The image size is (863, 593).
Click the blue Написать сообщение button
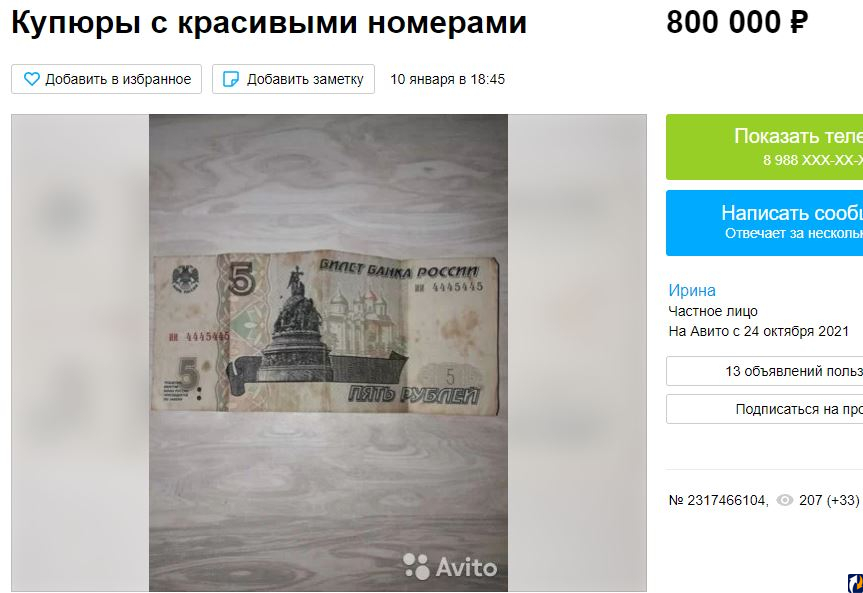click(x=764, y=223)
